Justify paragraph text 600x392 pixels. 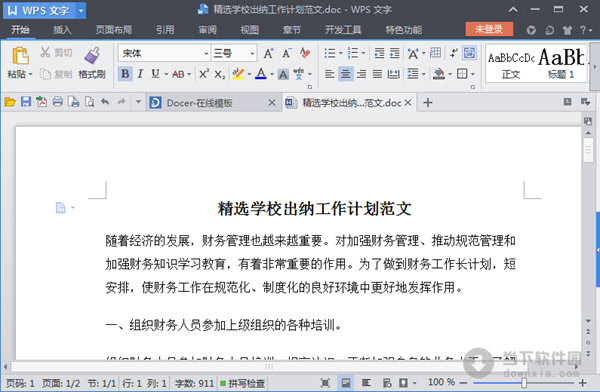377,74
